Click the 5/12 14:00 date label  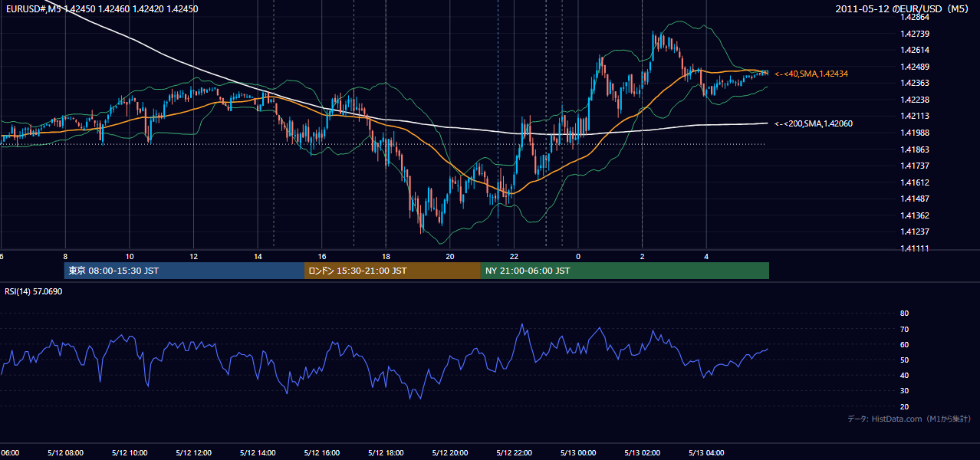pyautogui.click(x=258, y=452)
